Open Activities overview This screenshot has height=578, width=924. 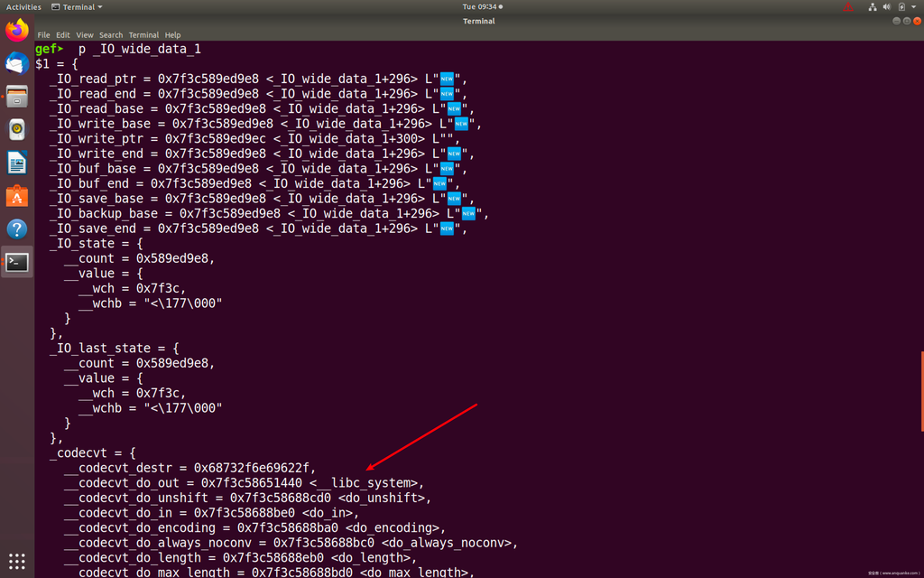tap(23, 7)
